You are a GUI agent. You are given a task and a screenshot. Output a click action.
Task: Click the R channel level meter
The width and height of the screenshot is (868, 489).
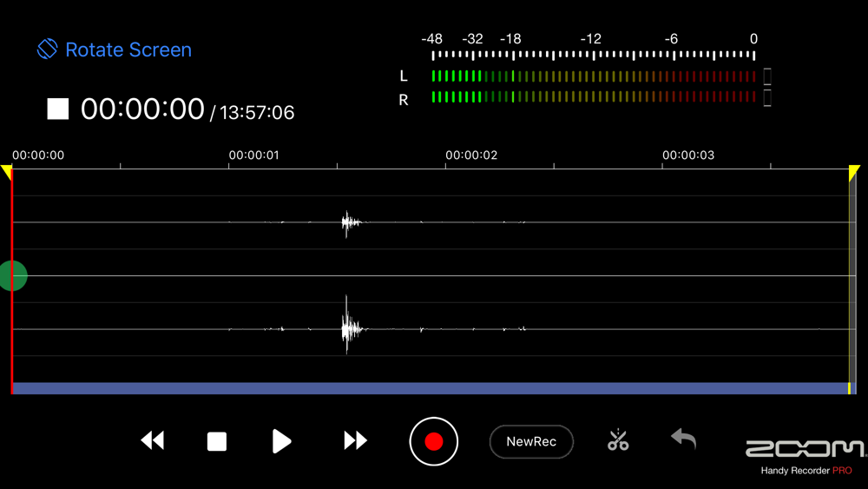(x=594, y=97)
